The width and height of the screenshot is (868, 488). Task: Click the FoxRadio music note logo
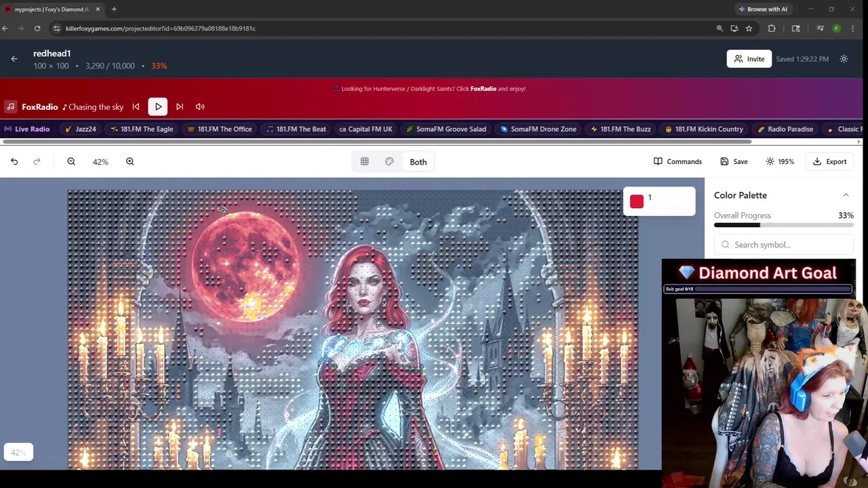(11, 106)
